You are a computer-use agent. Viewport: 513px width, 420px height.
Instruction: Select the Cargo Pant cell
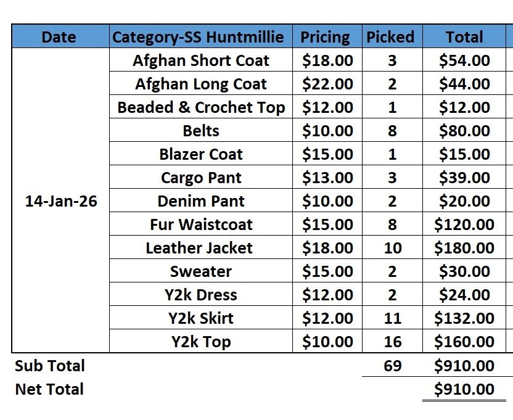click(201, 177)
